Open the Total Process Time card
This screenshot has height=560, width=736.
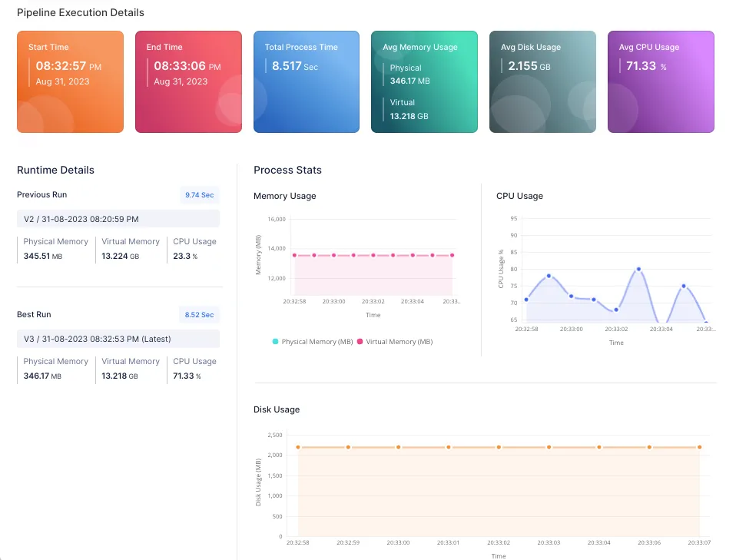pos(307,81)
